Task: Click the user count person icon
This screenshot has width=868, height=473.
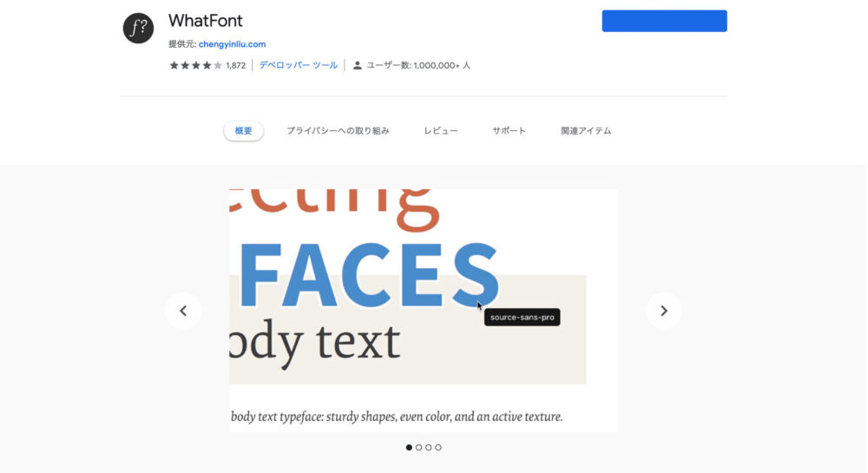Action: (358, 65)
